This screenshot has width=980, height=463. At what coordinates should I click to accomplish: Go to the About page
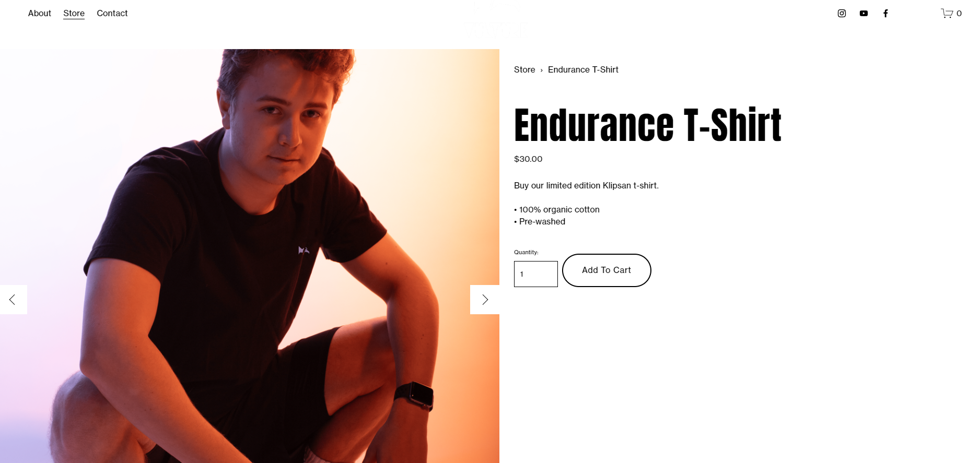coord(40,14)
